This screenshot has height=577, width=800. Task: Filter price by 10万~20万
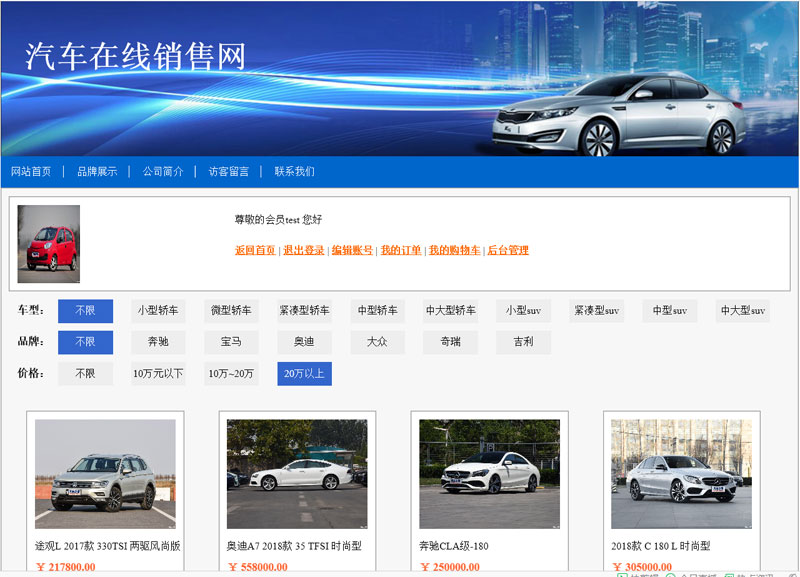point(231,374)
